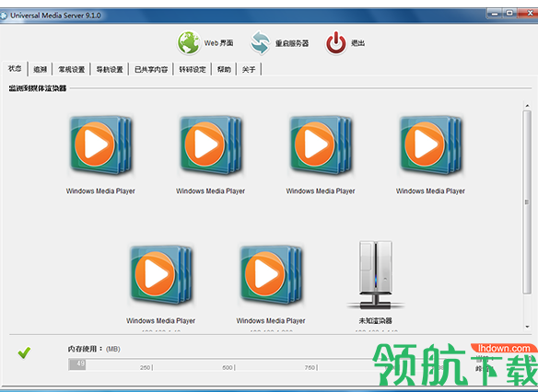
Task: Click the 重启服务器 restart server button
Action: point(279,43)
